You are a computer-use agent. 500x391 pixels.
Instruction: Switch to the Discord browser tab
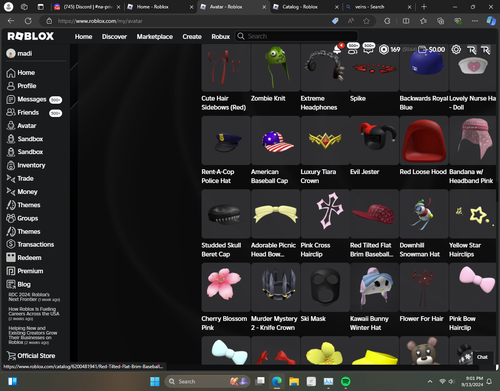click(87, 7)
